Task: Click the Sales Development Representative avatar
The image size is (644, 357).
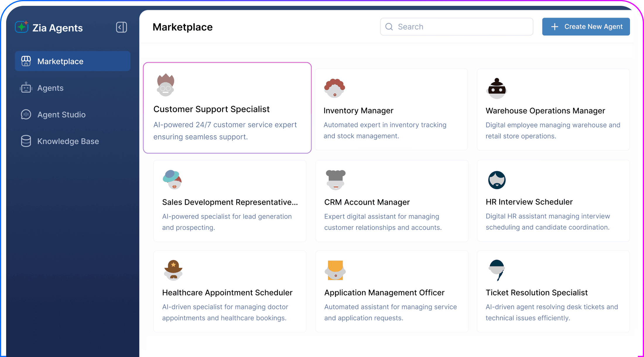Action: point(172,179)
